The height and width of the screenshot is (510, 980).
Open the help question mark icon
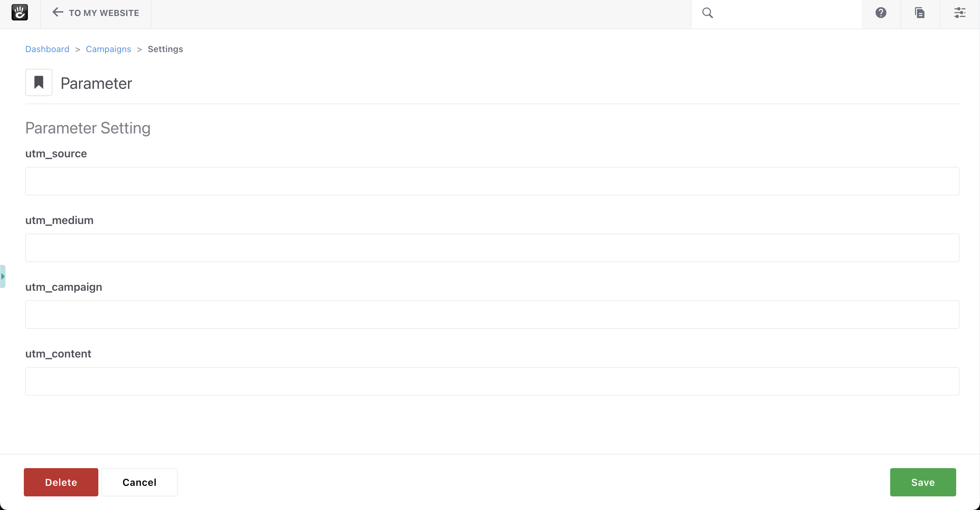tap(881, 13)
